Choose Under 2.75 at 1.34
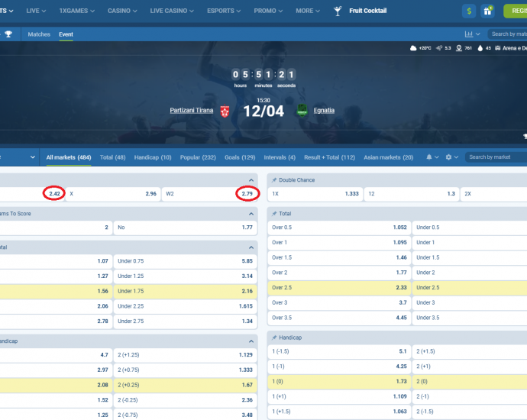Viewport: 527px width, 420px height. [x=185, y=321]
